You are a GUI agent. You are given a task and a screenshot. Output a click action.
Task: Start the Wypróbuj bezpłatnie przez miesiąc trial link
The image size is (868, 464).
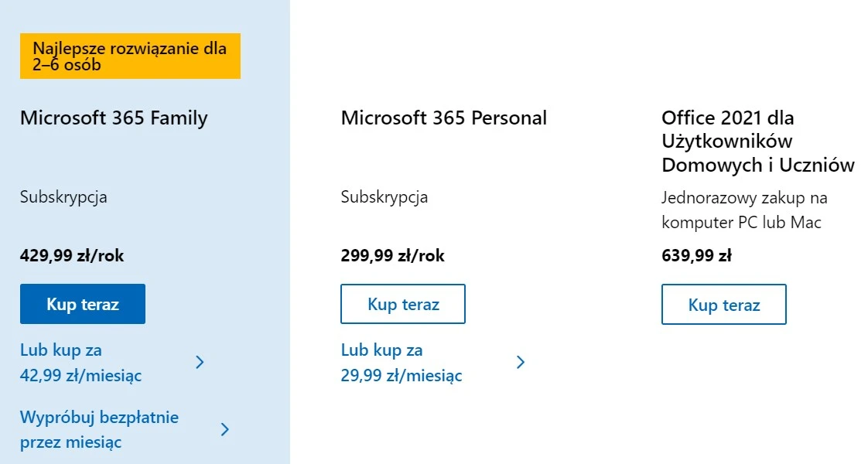pos(99,429)
